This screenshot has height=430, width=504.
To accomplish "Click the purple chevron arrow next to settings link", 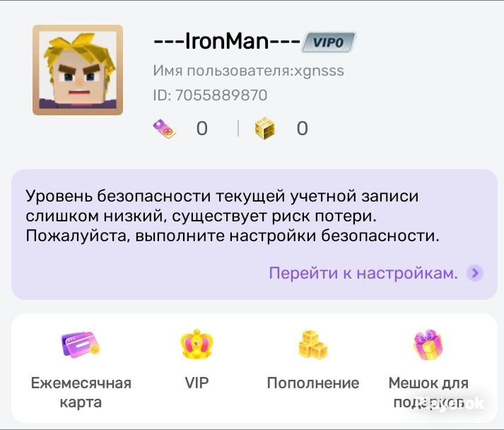I will tap(475, 273).
